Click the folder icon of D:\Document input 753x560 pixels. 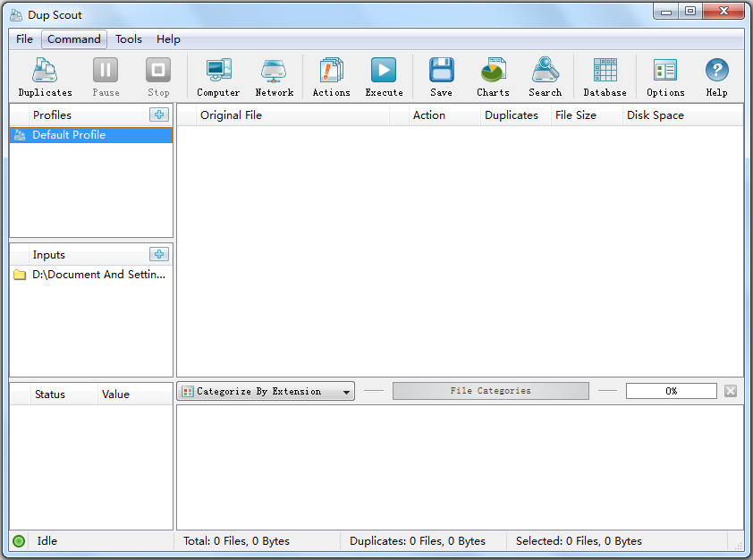(20, 275)
